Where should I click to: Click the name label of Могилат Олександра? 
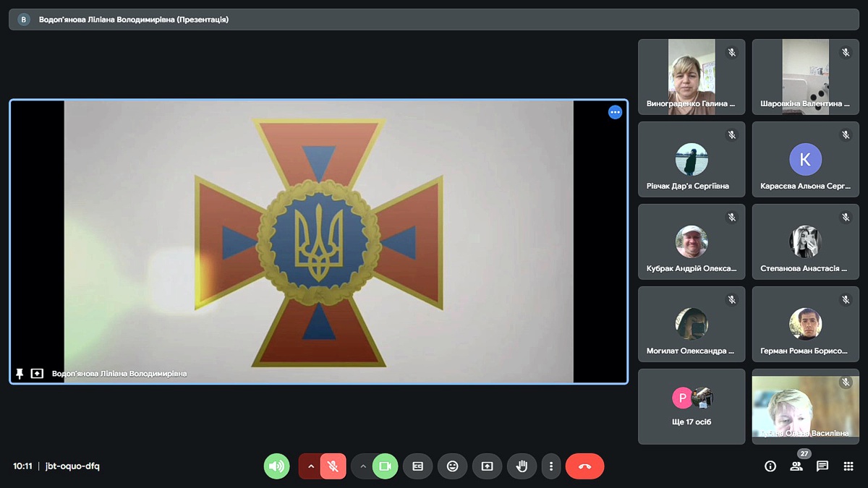pos(691,351)
